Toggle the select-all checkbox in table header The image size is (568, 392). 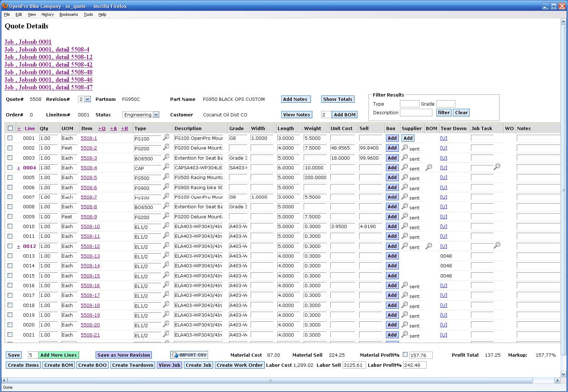[10, 128]
